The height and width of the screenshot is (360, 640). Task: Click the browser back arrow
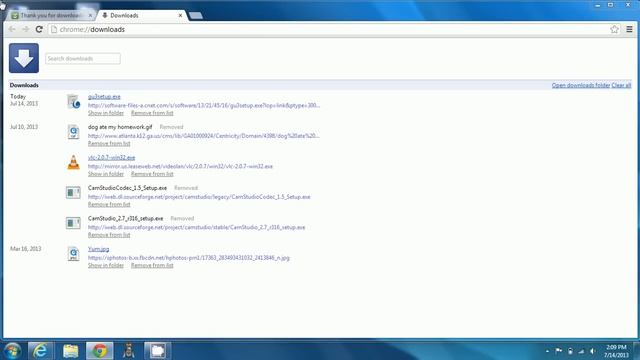tap(12, 29)
